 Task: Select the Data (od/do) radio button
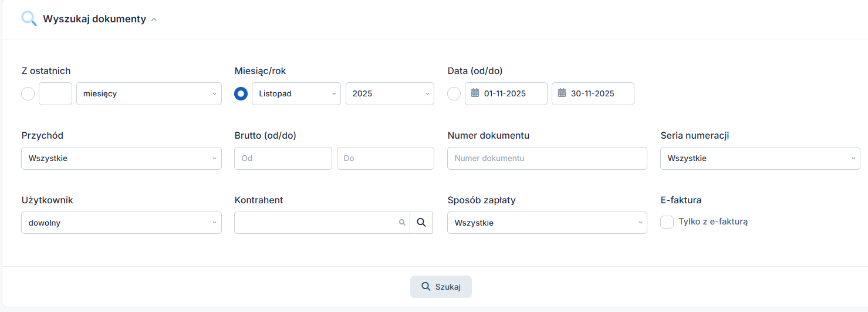(454, 94)
